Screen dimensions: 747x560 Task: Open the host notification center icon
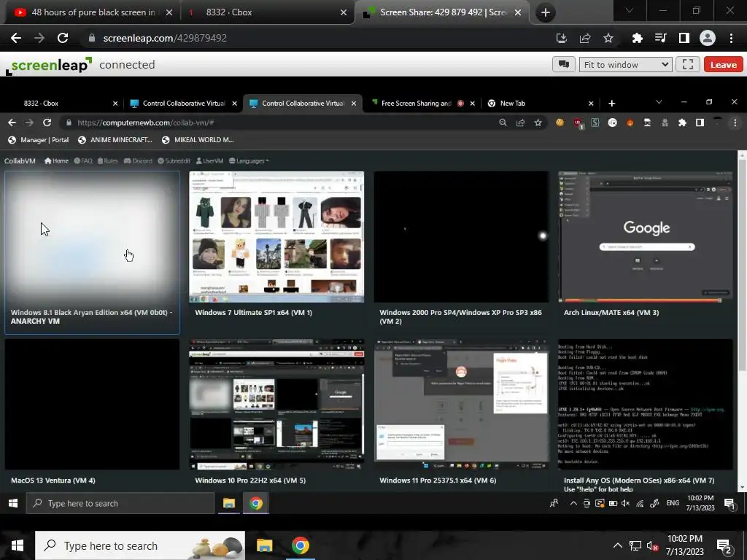(x=724, y=545)
